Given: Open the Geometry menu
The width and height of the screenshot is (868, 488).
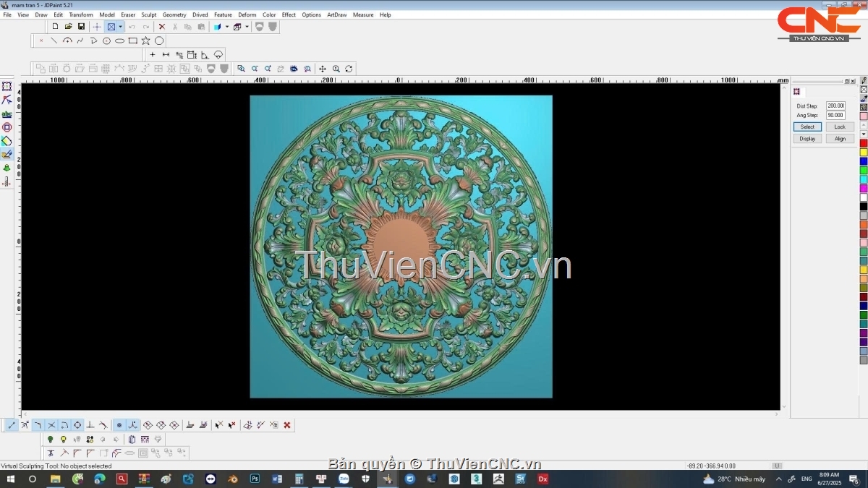Looking at the screenshot, I should click(174, 14).
